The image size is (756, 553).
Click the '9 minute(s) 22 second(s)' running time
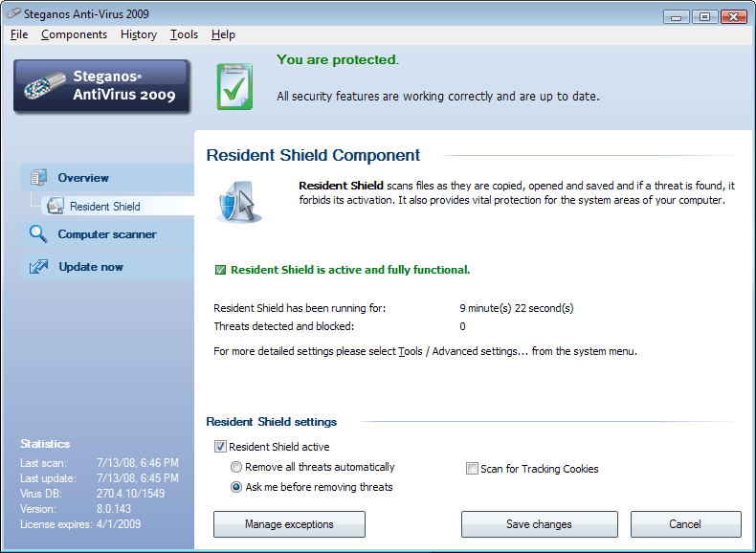[x=517, y=308]
